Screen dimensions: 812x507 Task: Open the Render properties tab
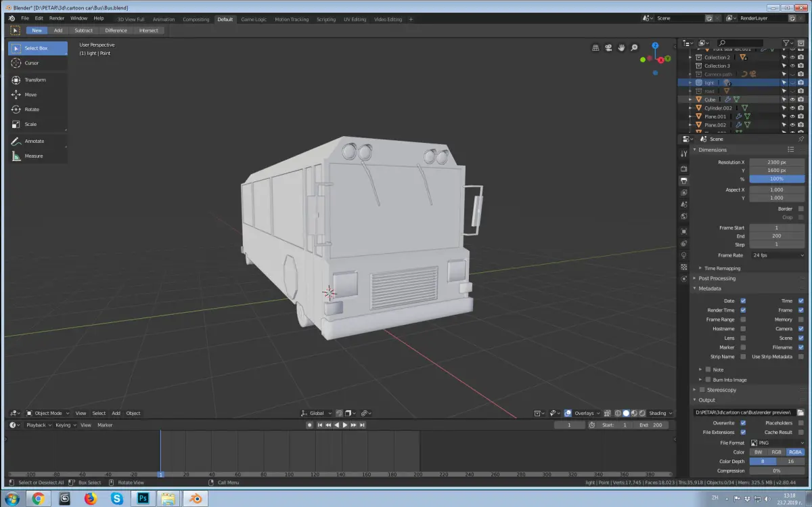(684, 169)
